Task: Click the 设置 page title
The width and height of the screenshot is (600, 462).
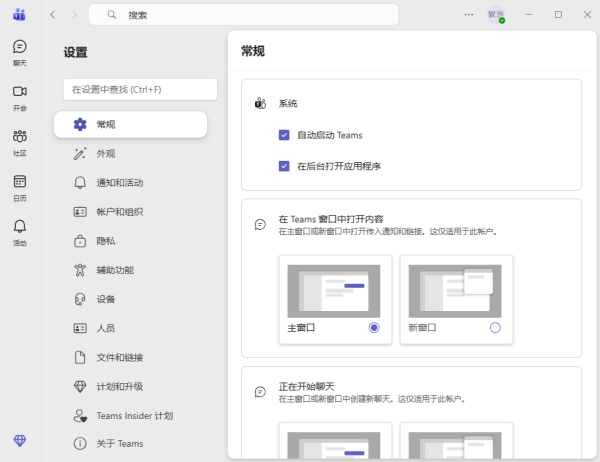Action: pos(75,52)
